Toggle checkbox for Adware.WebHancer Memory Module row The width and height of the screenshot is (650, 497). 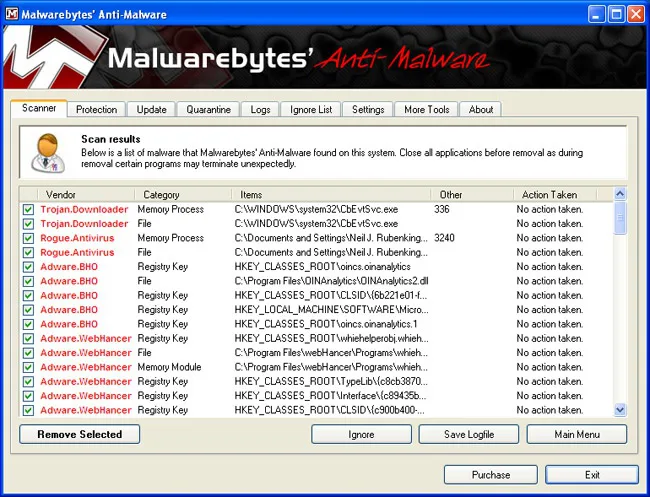[x=28, y=367]
